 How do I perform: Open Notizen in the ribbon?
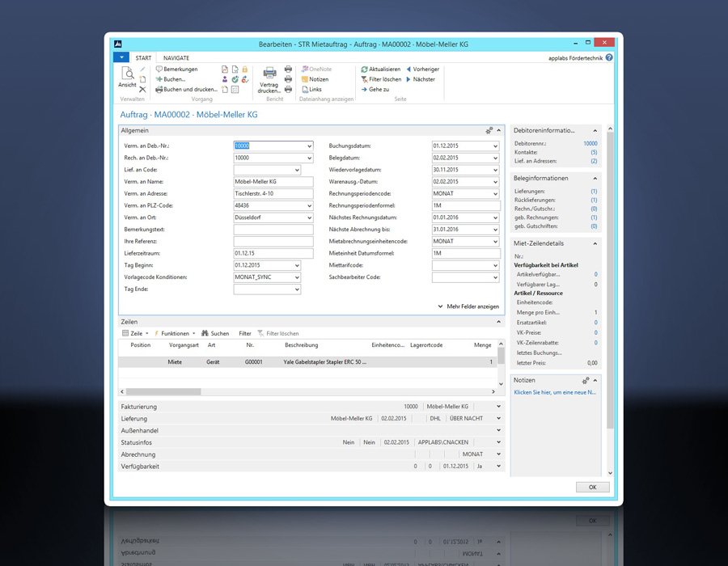pos(315,79)
